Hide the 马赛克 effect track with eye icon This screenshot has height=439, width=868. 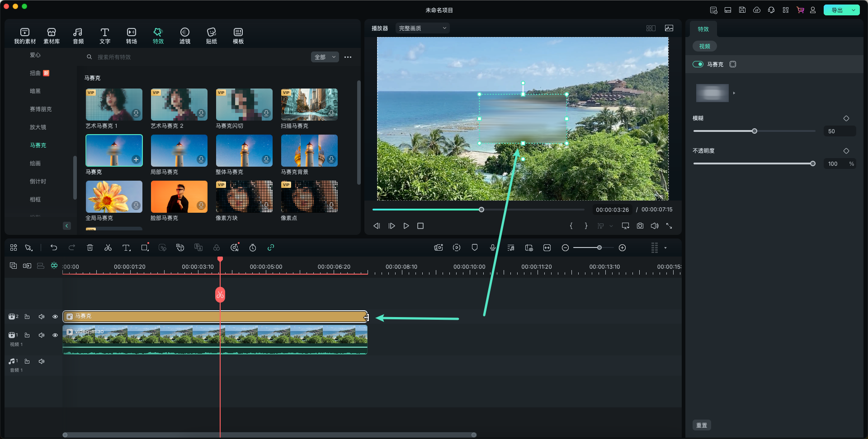coord(55,317)
